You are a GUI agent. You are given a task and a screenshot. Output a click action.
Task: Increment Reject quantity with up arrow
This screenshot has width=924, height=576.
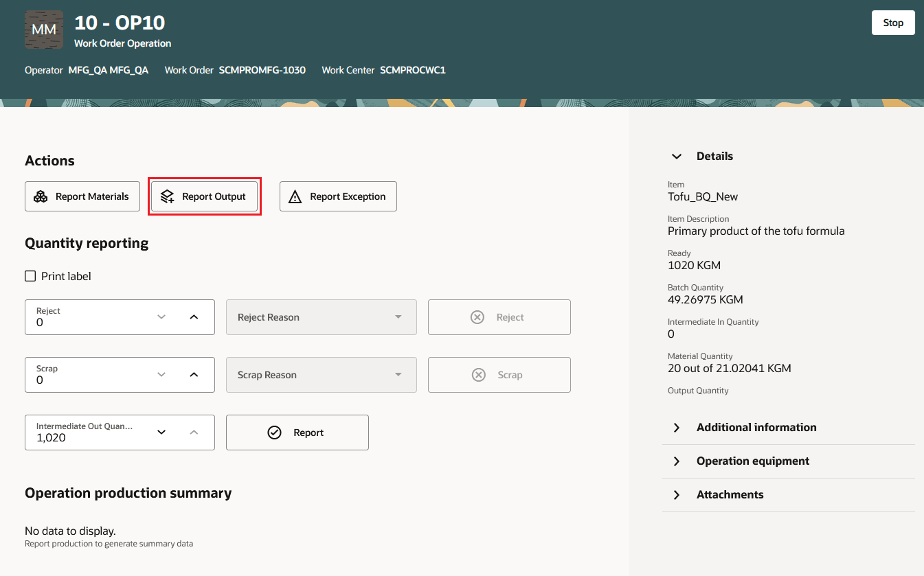[194, 316]
